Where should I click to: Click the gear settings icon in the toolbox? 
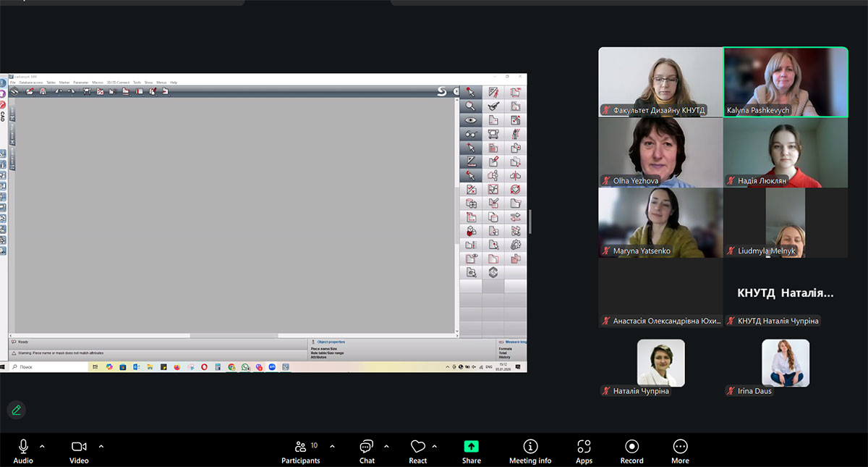[x=516, y=245]
